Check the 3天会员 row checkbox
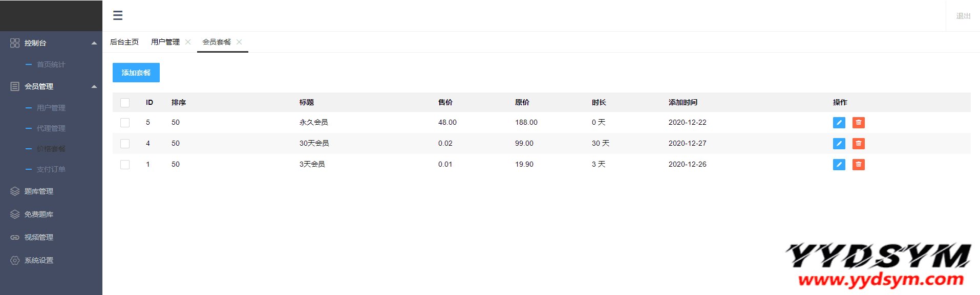This screenshot has height=295, width=980. pyautogui.click(x=125, y=165)
